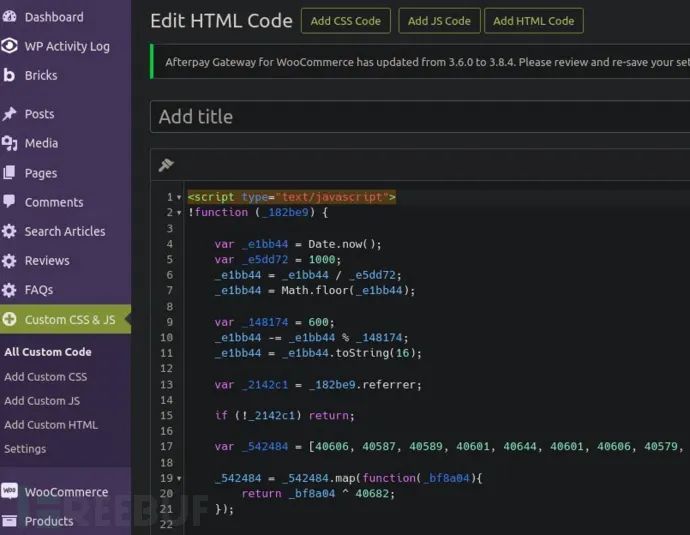Select Custom CSS & JS menu
690x535 pixels.
point(66,319)
